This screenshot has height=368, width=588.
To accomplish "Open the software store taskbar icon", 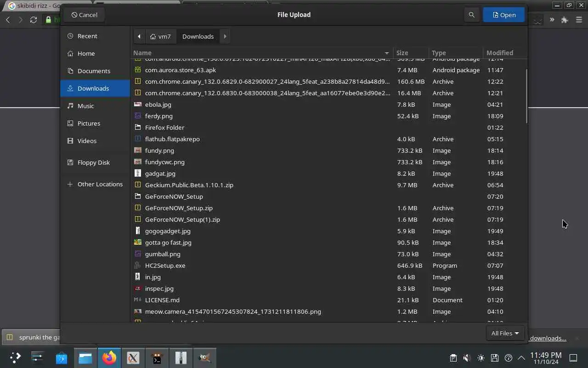I will click(x=62, y=357).
